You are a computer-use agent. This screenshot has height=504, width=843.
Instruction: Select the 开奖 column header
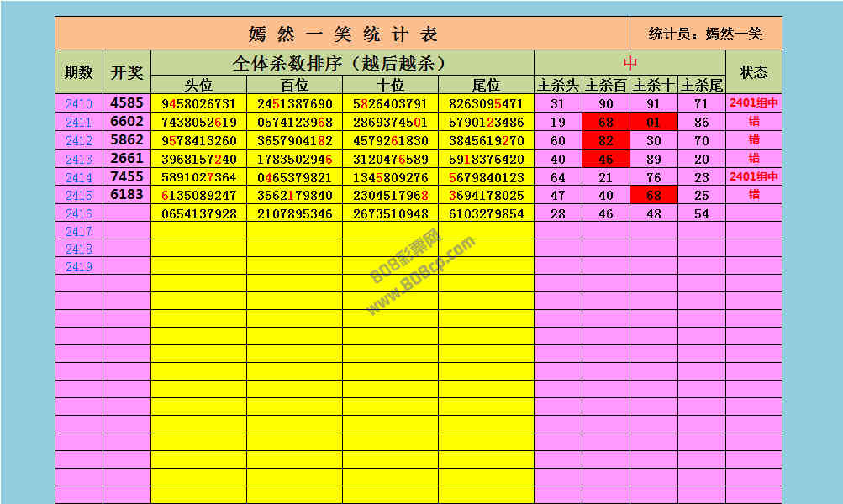[x=127, y=72]
